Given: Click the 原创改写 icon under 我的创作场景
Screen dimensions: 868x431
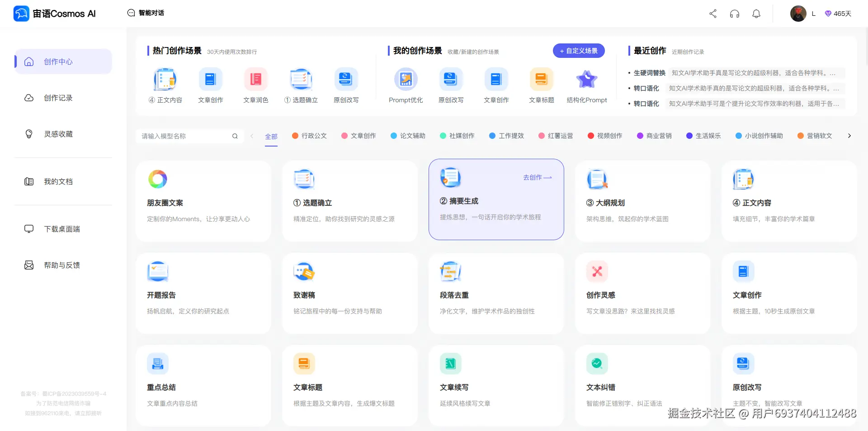Looking at the screenshot, I should tap(451, 79).
